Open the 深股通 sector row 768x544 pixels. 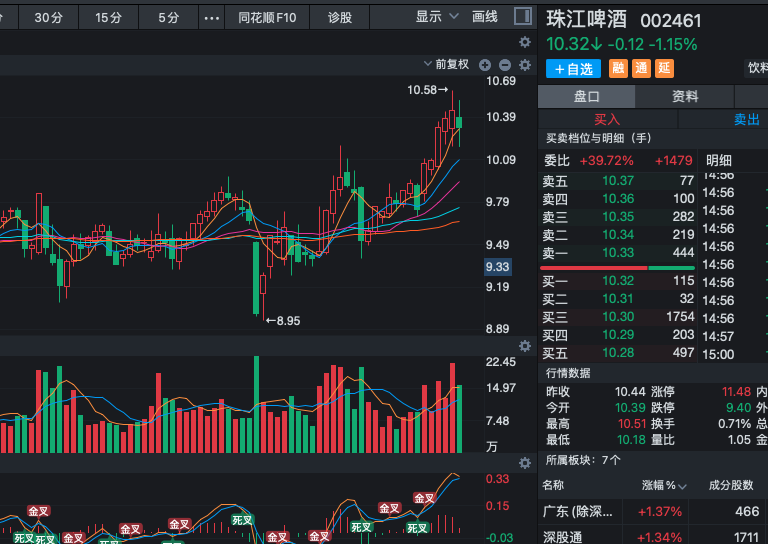653,537
